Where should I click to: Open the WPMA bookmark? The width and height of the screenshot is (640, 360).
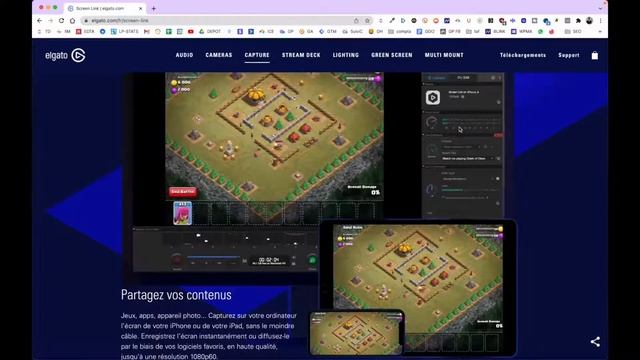(x=522, y=31)
